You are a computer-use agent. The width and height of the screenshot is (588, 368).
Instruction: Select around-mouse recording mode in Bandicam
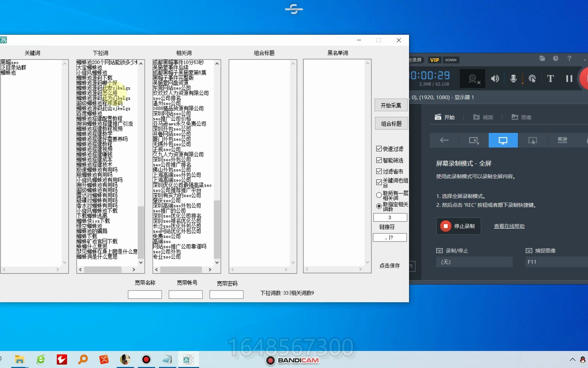click(533, 140)
